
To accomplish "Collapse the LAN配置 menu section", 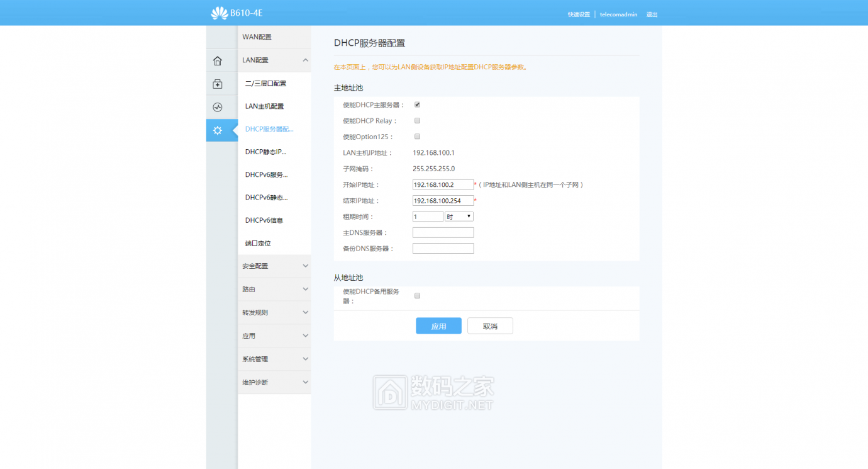I will click(x=274, y=60).
